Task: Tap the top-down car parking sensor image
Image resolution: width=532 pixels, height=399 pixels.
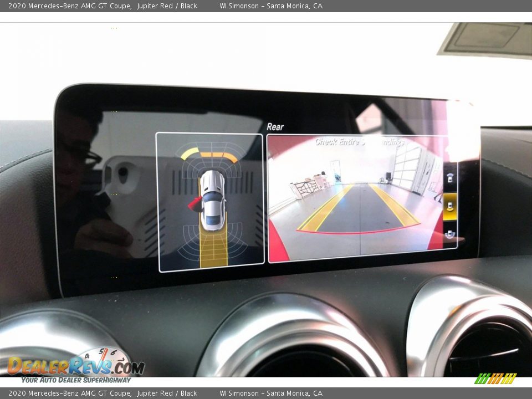Action: (x=210, y=202)
